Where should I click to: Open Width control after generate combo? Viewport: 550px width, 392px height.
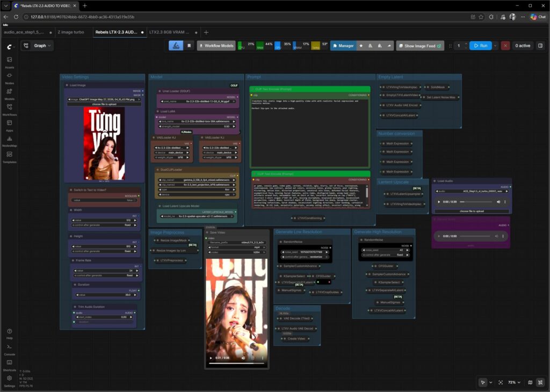point(105,225)
